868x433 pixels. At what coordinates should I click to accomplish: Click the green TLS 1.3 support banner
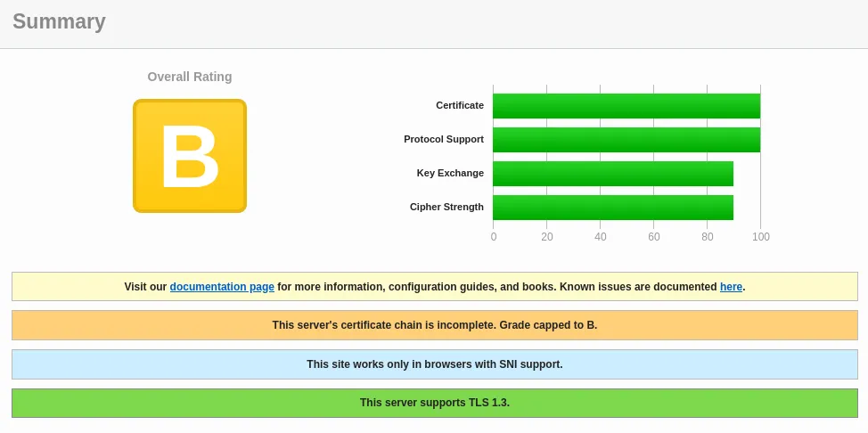[x=434, y=403]
